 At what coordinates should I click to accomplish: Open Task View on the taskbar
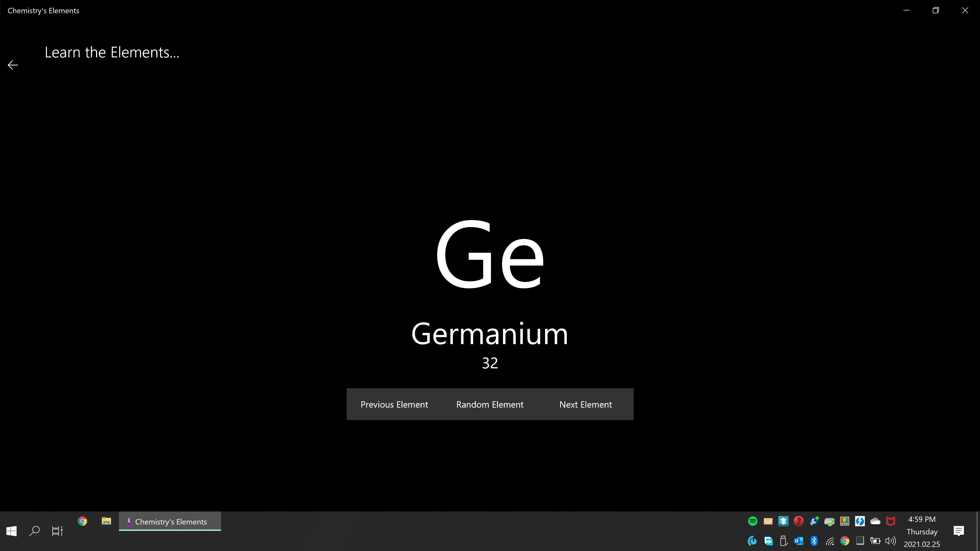(57, 531)
